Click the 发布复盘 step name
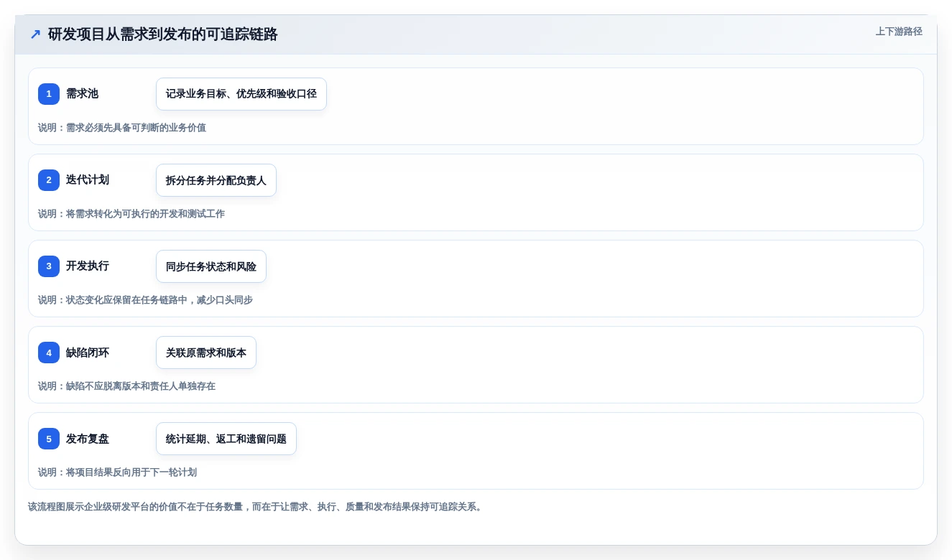Image resolution: width=952 pixels, height=560 pixels. (88, 438)
